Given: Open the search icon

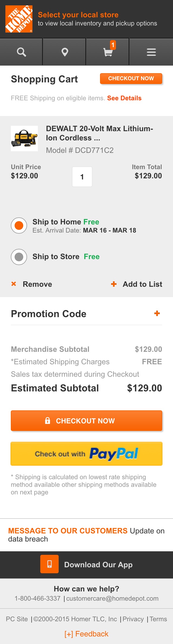Looking at the screenshot, I should pyautogui.click(x=21, y=52).
